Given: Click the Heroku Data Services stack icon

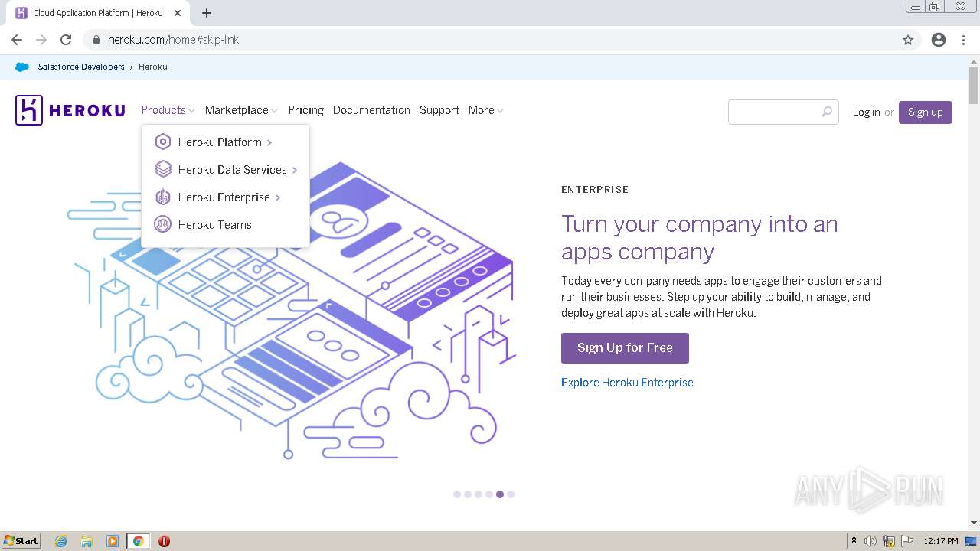Looking at the screenshot, I should pyautogui.click(x=162, y=169).
